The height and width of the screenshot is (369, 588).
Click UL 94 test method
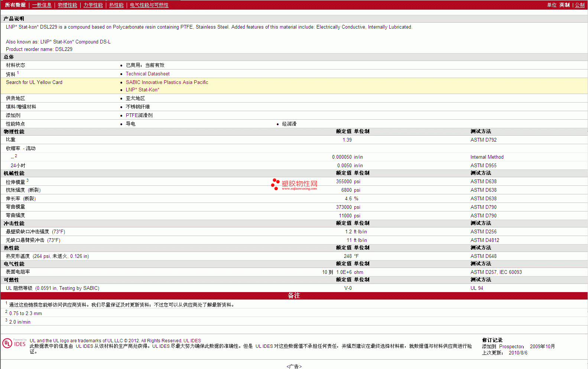[x=477, y=288]
